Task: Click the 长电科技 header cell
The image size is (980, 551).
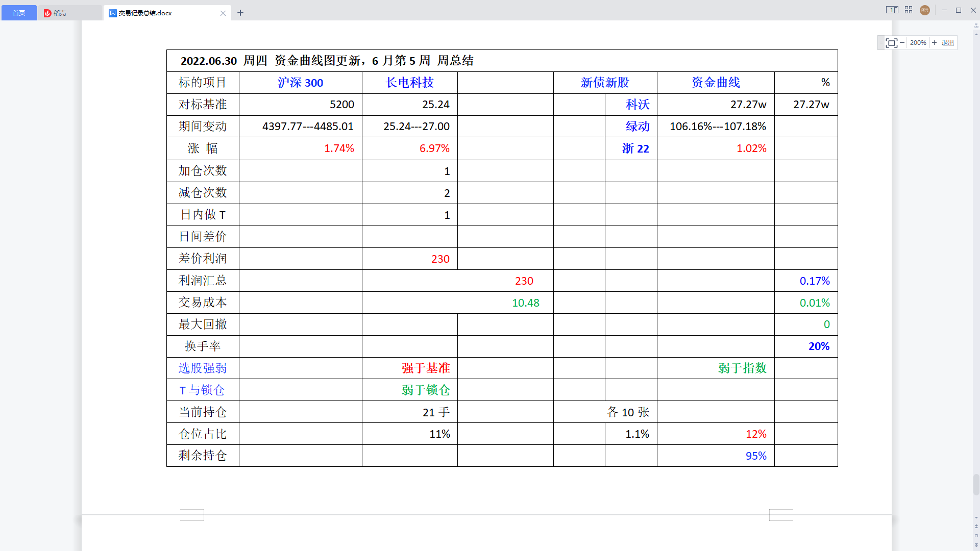Action: coord(409,83)
